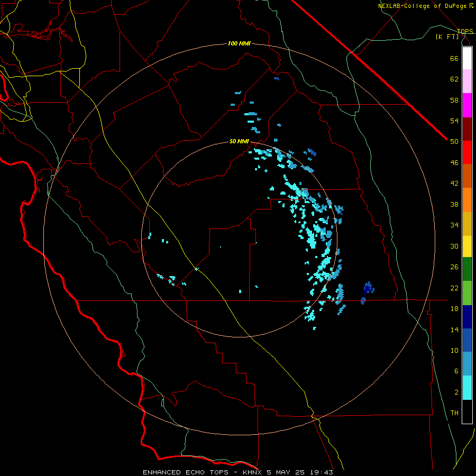This screenshot has width=476, height=476.
Task: Select the TH legend label
Action: tap(454, 413)
